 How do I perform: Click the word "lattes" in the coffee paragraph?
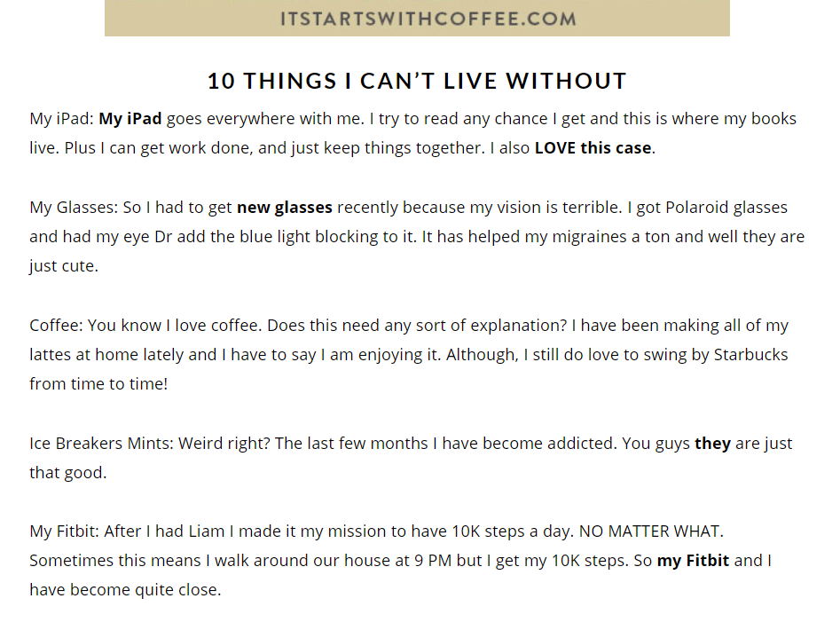pos(51,355)
